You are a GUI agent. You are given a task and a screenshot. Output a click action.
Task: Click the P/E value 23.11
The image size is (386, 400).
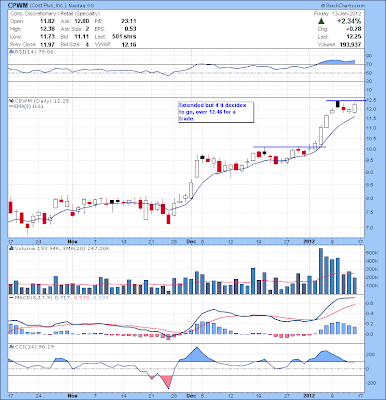pyautogui.click(x=129, y=21)
